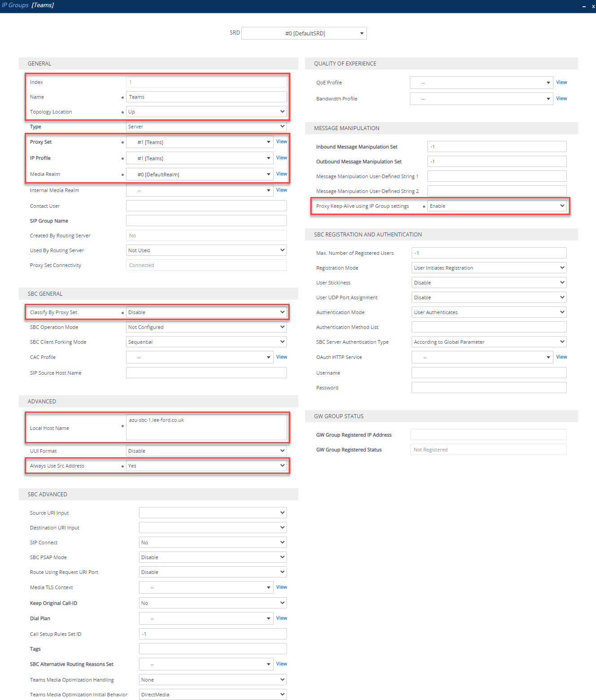This screenshot has height=700, width=596.
Task: Minimize the IP Groups dialog
Action: pos(584,6)
